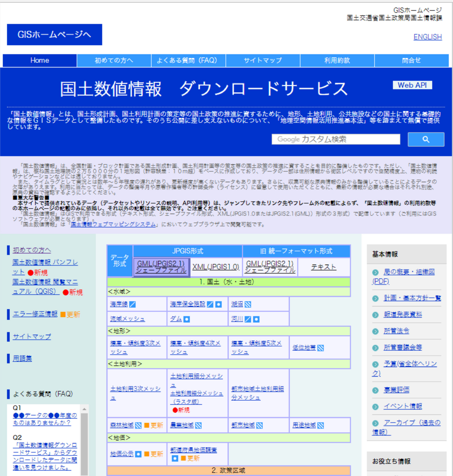
Task: Select the GML(JPGIS2.1) shapefile format under JPGIS形式
Action: tap(161, 267)
